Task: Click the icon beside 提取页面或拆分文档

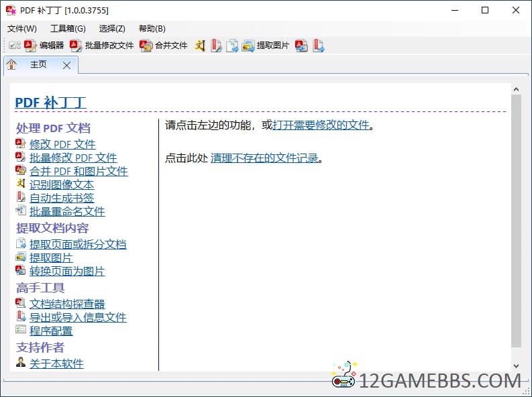Action: 21,243
